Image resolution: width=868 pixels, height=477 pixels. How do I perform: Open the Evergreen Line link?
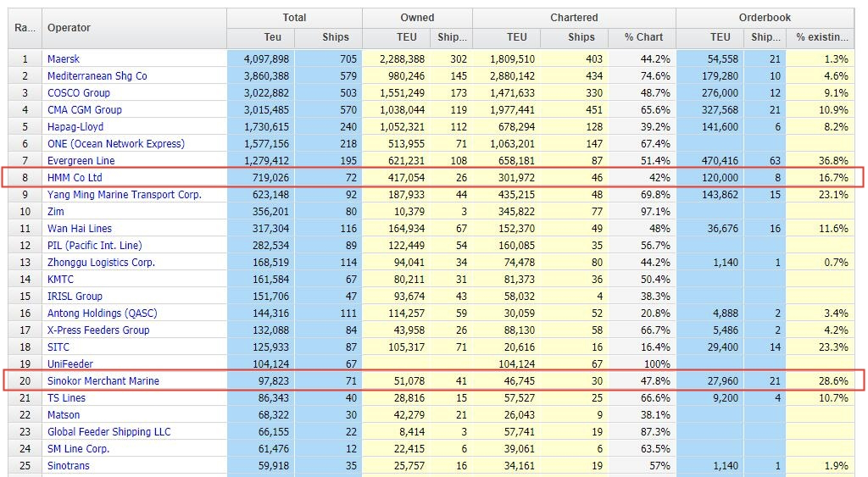coord(81,161)
